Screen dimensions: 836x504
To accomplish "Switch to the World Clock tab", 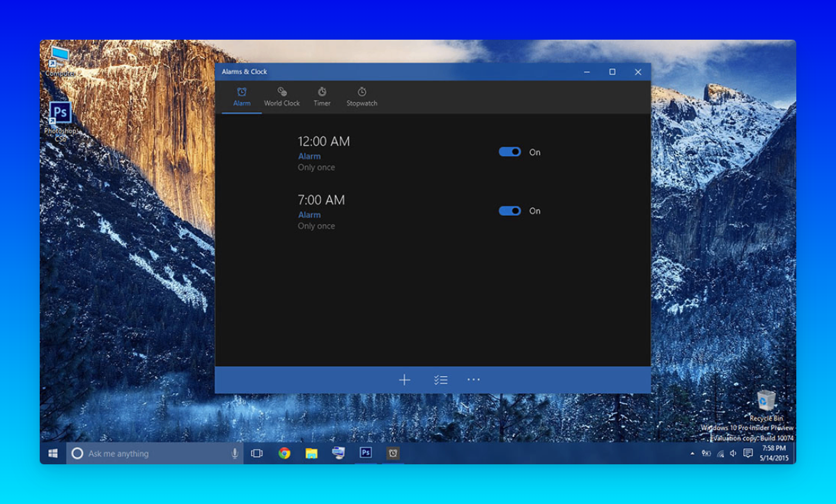I will [281, 97].
